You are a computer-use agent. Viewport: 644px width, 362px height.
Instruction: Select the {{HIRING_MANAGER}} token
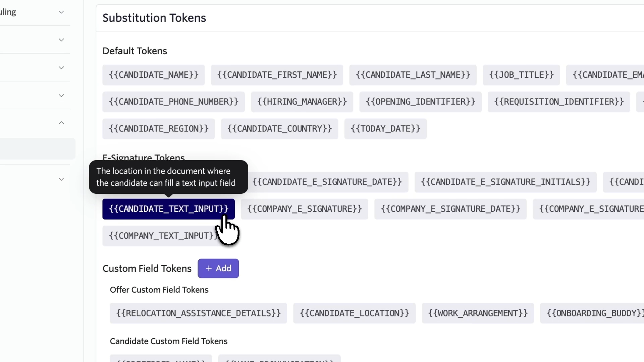click(302, 102)
